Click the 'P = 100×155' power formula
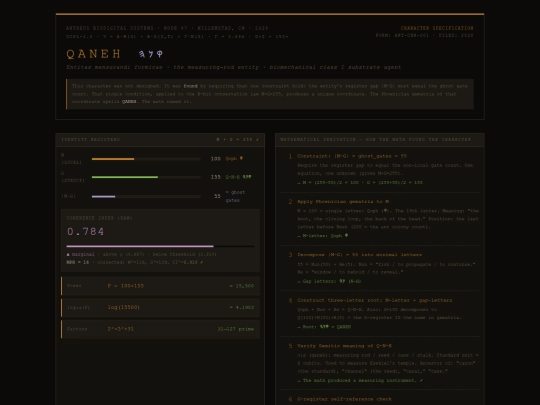Image resolution: width=540 pixels, height=405 pixels. coord(126,286)
